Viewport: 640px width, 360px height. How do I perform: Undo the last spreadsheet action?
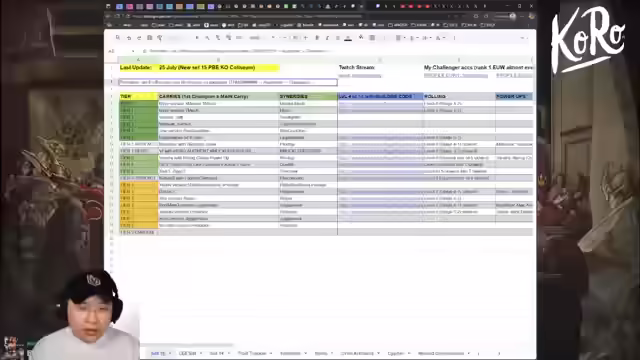[x=129, y=38]
